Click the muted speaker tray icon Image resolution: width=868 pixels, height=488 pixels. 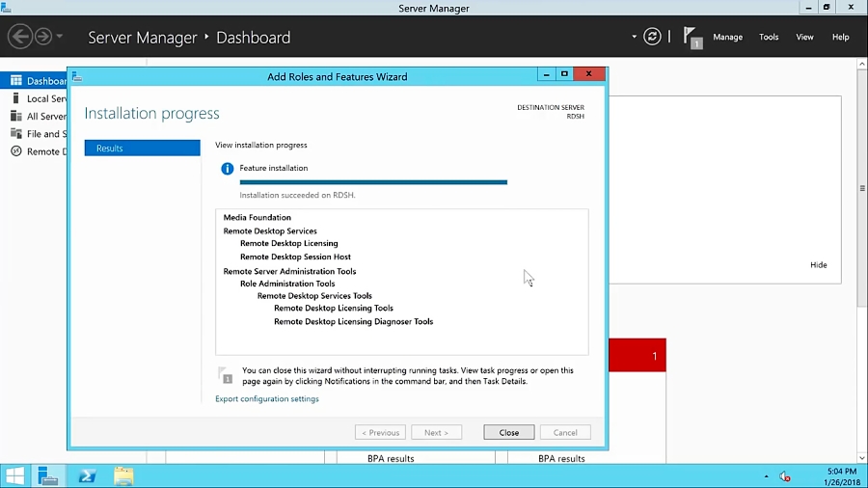[785, 476]
